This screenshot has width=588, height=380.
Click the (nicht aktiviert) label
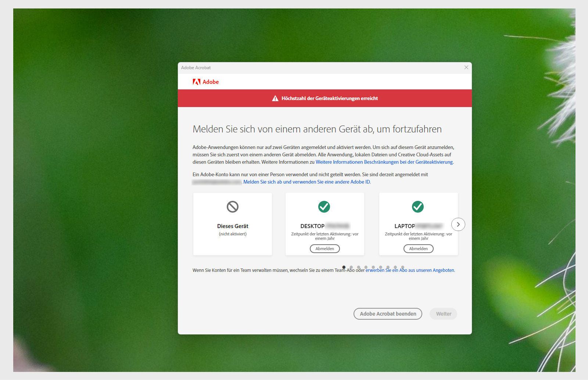[x=233, y=234]
